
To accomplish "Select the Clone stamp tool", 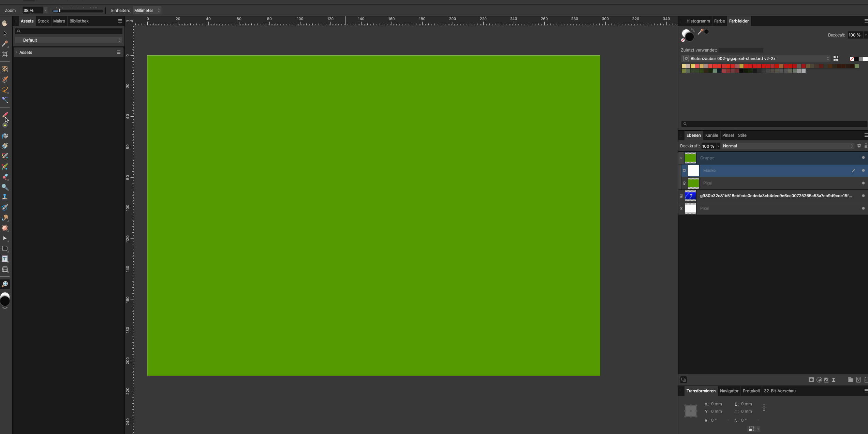I will [x=5, y=197].
